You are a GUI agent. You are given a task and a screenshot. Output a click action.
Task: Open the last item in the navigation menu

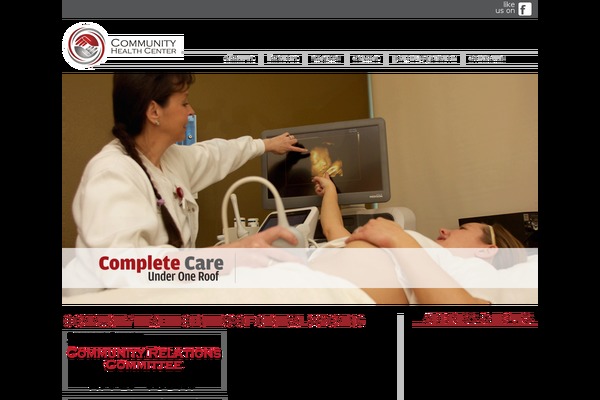pyautogui.click(x=486, y=59)
